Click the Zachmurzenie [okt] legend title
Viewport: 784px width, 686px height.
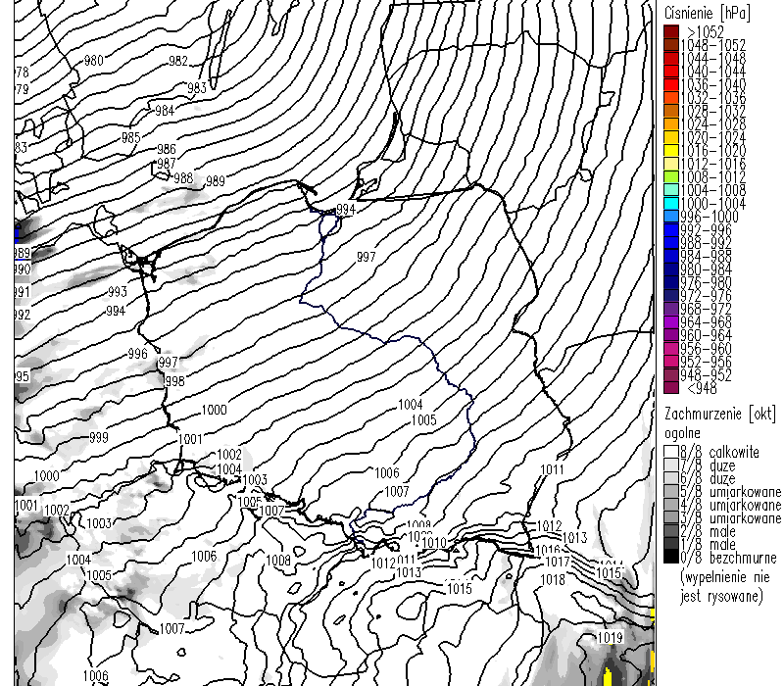coord(711,414)
